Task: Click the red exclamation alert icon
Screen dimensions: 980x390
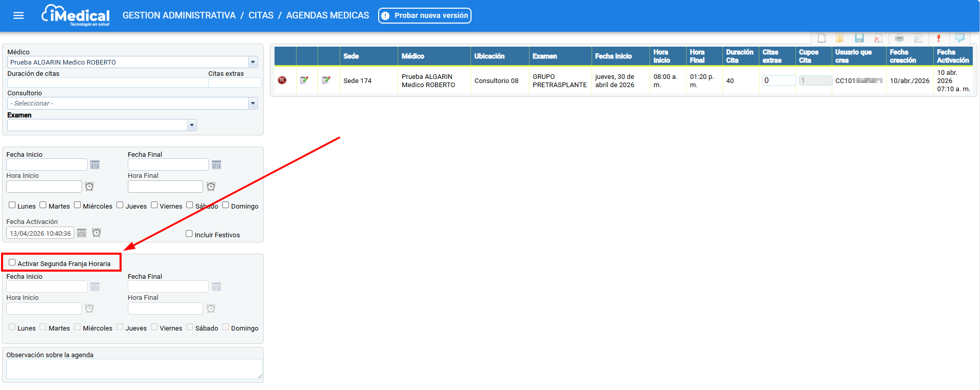Action: coord(938,38)
